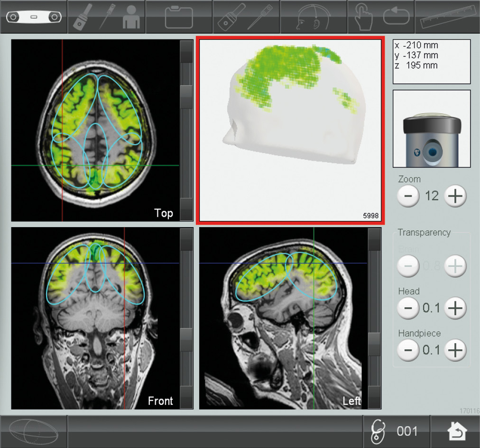Increase Handpiece transparency with plus button

[x=455, y=350]
